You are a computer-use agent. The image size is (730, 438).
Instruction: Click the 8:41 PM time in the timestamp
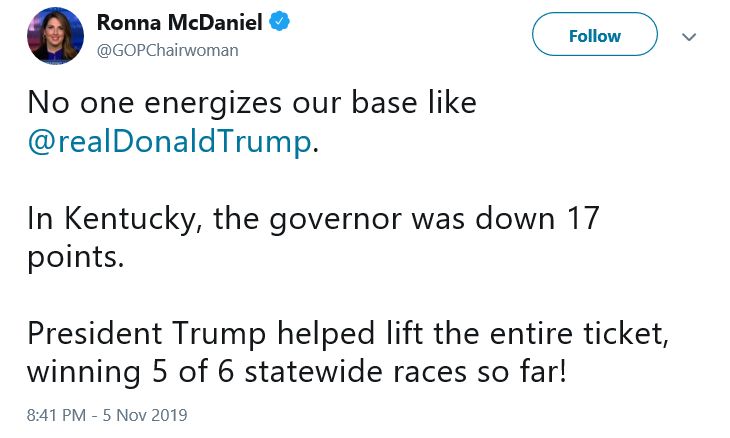pos(56,414)
